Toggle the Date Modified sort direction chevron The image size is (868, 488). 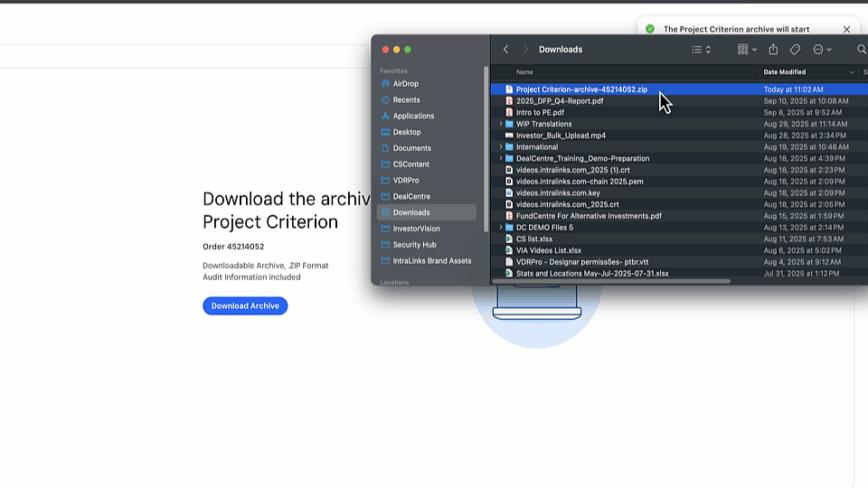[852, 72]
